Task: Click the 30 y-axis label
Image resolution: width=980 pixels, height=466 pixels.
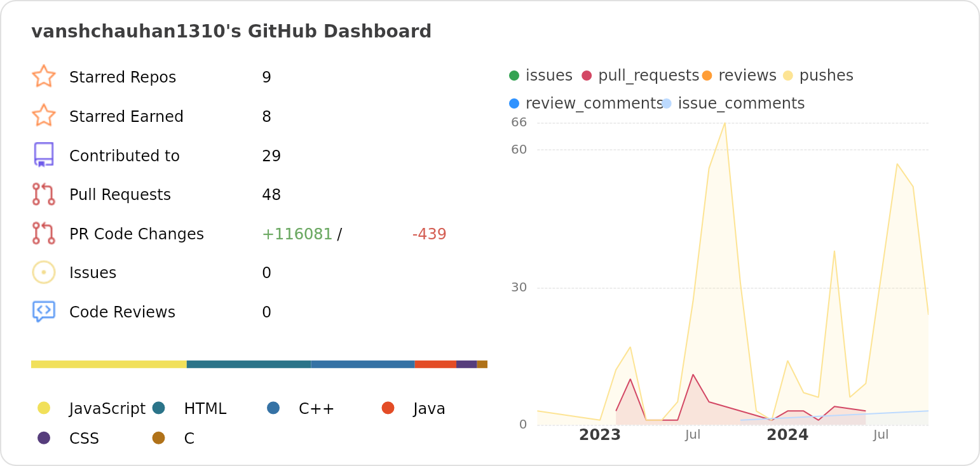Action: point(519,288)
